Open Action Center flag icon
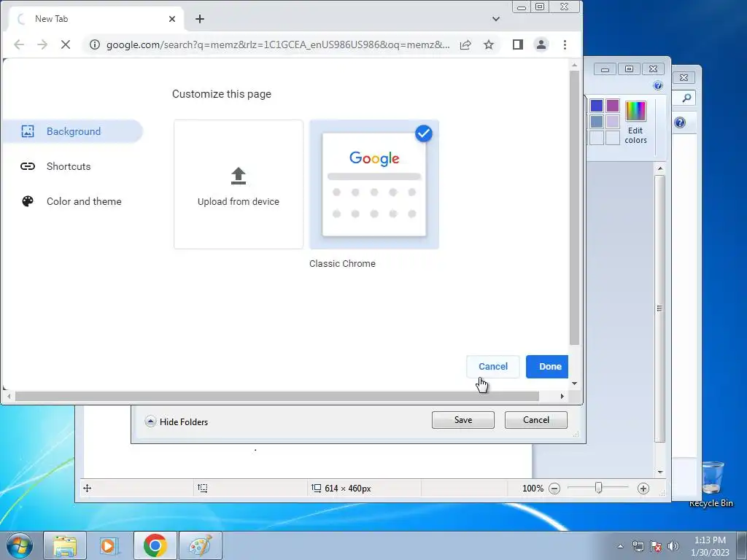 click(656, 546)
